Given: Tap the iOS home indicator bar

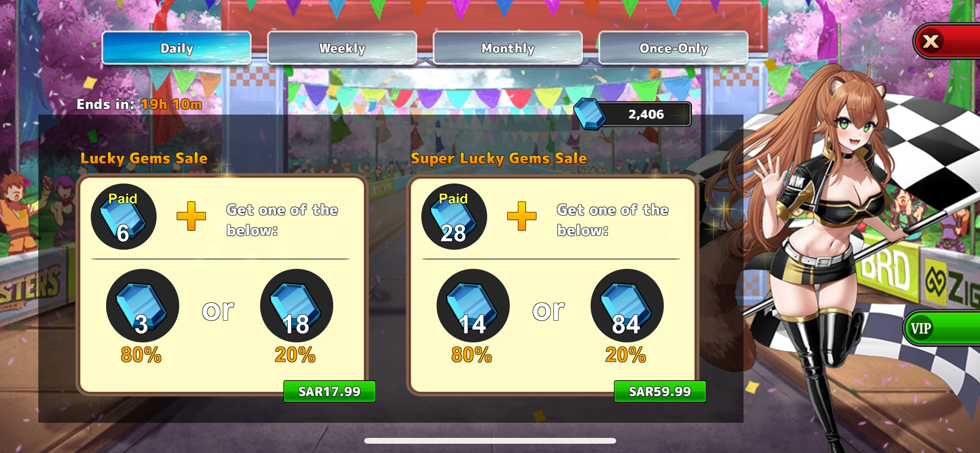Looking at the screenshot, I should pyautogui.click(x=490, y=441).
